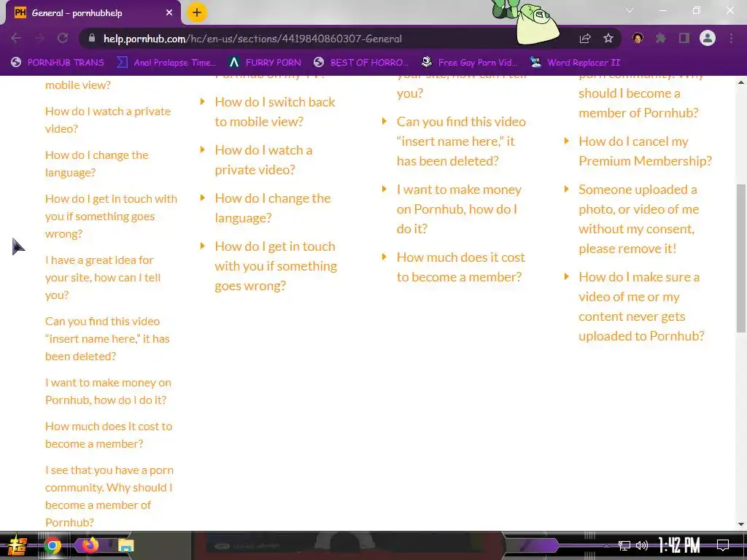Open article 'How do I switch back to mobile view?'
This screenshot has width=747, height=560.
pyautogui.click(x=275, y=112)
